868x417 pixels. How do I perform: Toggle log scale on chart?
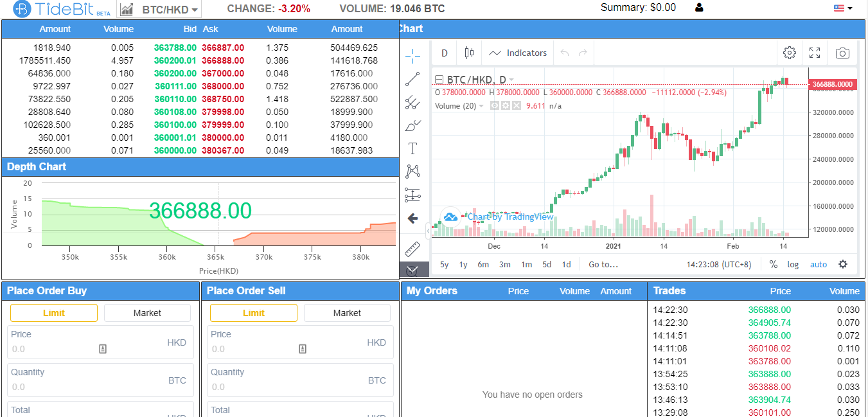[793, 264]
